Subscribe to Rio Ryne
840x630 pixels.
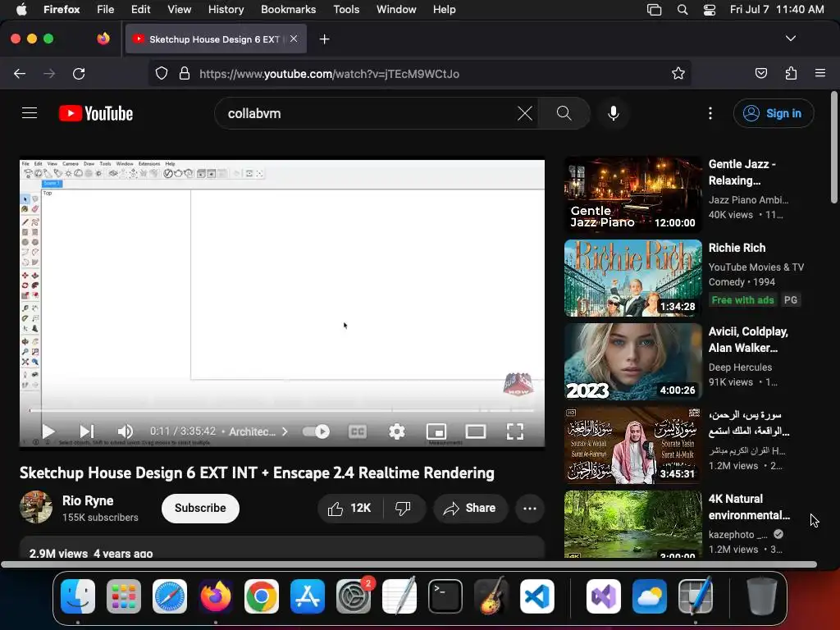point(200,508)
